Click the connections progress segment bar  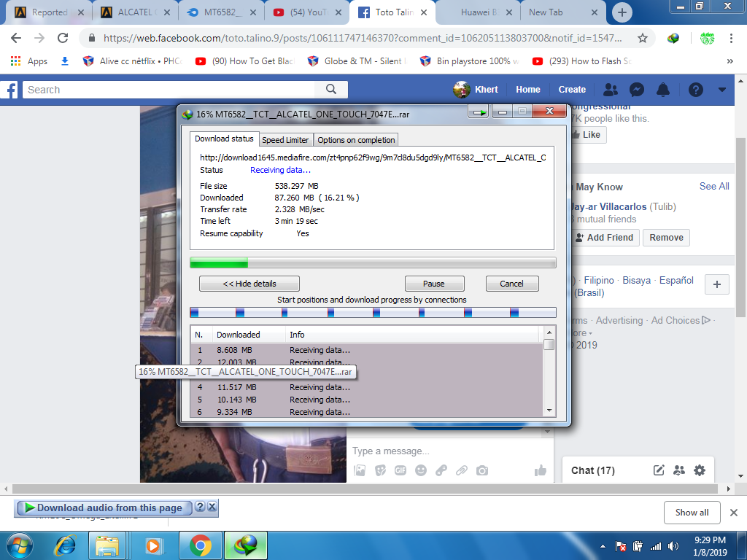tap(373, 313)
